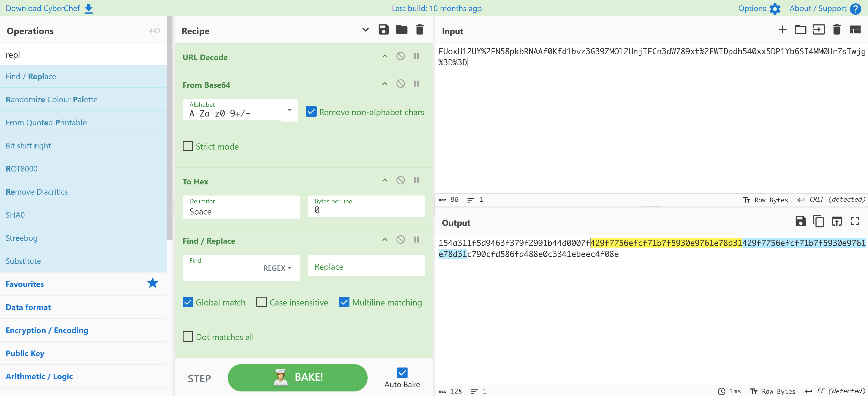Image resolution: width=868 pixels, height=396 pixels.
Task: Save the recipe with floppy disk icon
Action: click(383, 30)
